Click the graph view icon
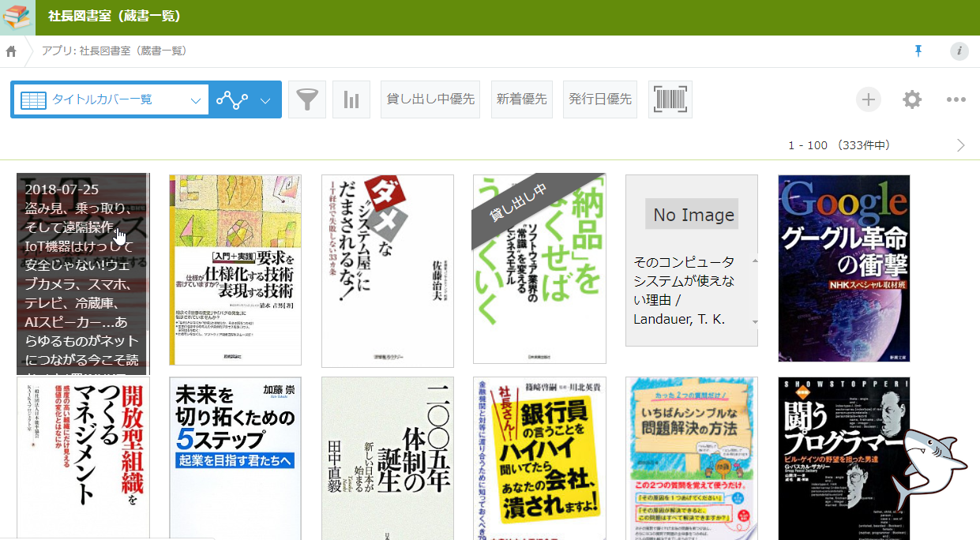980x540 pixels. coord(232,100)
